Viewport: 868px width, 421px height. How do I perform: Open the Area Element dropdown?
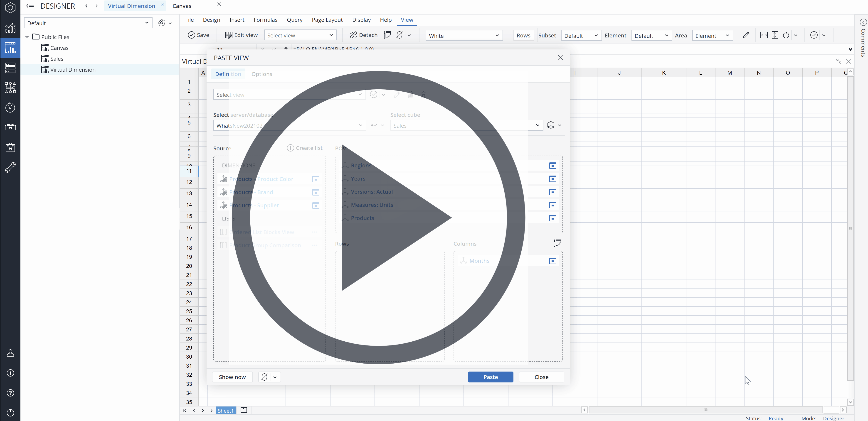pyautogui.click(x=712, y=36)
